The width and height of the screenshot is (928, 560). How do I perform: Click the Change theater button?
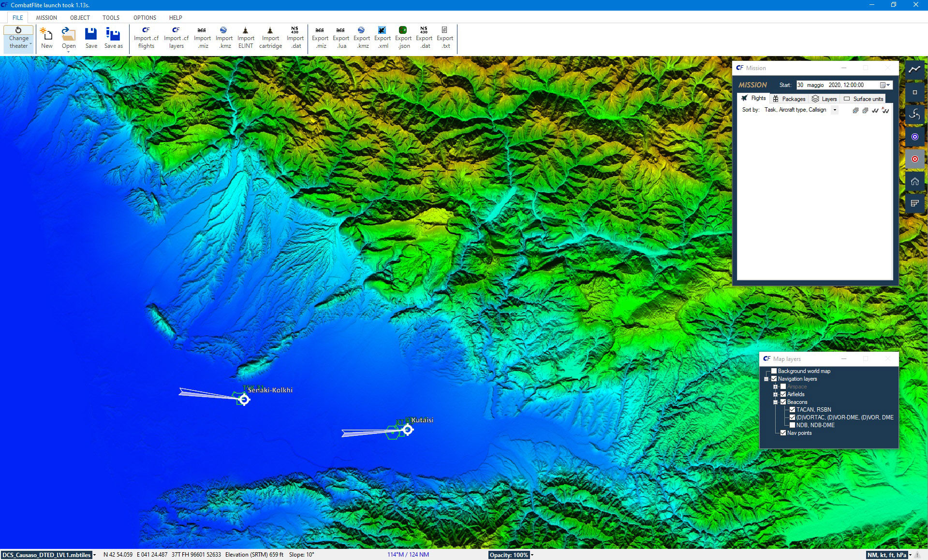point(18,38)
